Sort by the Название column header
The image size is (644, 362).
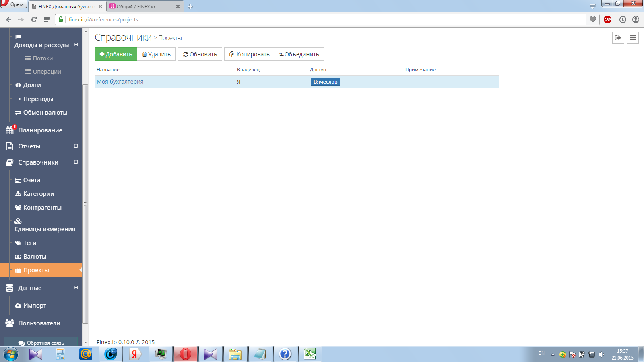click(x=108, y=70)
